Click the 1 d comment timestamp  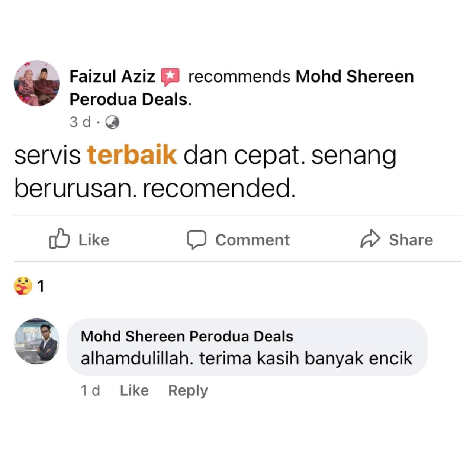tap(90, 390)
